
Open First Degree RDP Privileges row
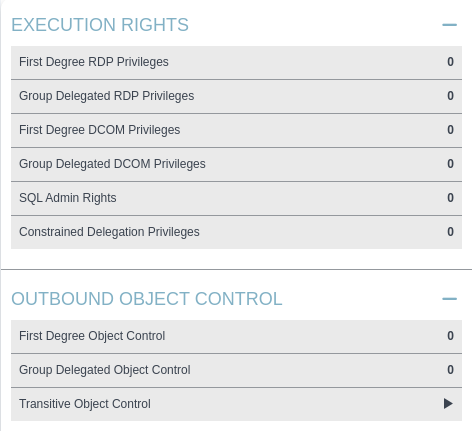[x=236, y=62]
